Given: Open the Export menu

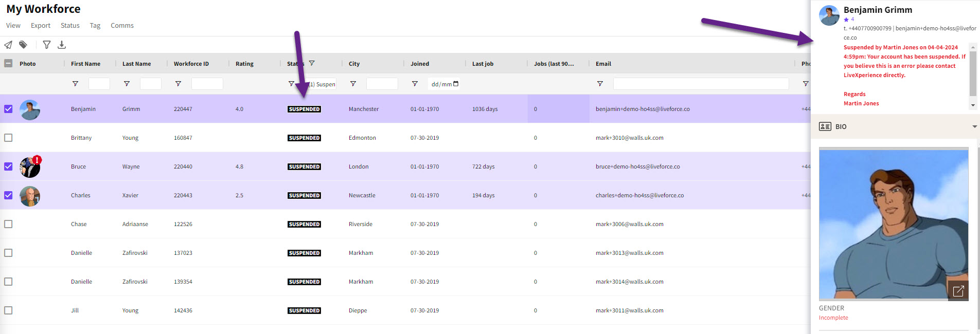Looking at the screenshot, I should (41, 26).
